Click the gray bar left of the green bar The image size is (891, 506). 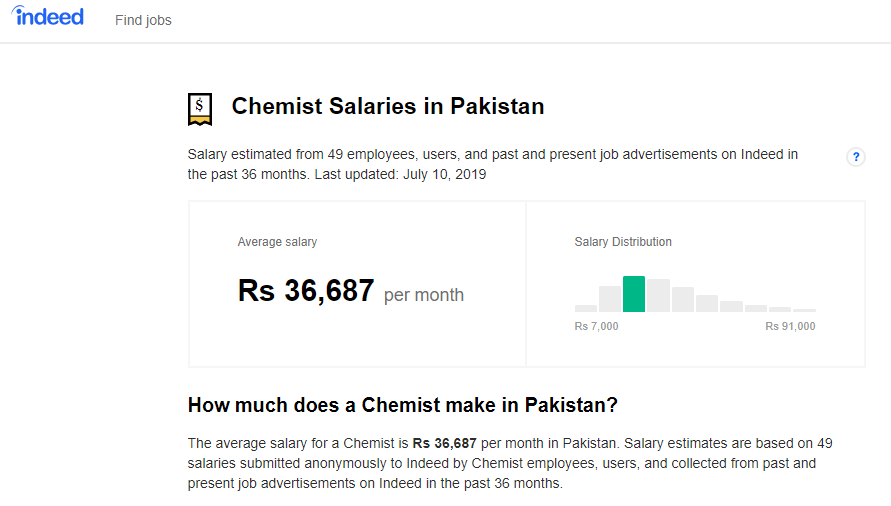click(610, 299)
